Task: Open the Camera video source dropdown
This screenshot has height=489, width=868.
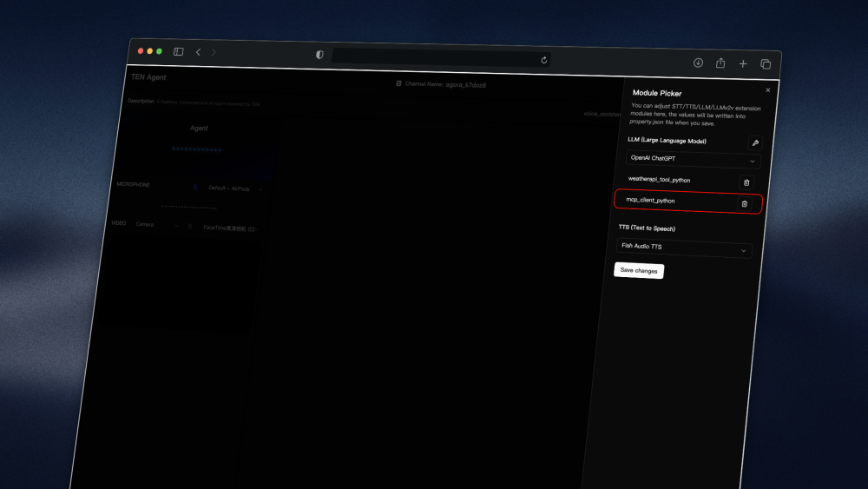Action: (156, 225)
